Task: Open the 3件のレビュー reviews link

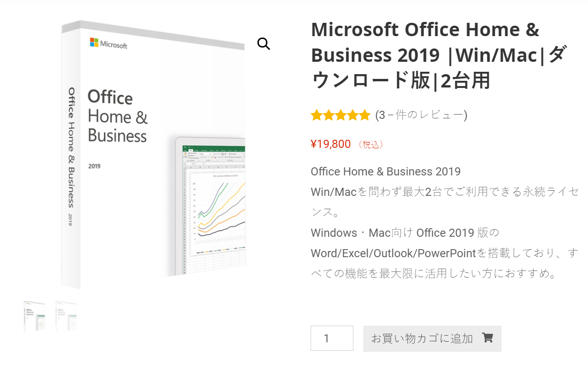Action: (421, 116)
